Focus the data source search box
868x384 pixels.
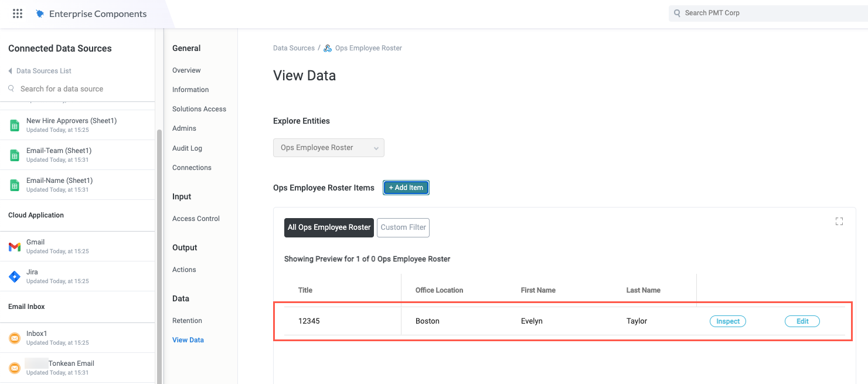[x=62, y=89]
